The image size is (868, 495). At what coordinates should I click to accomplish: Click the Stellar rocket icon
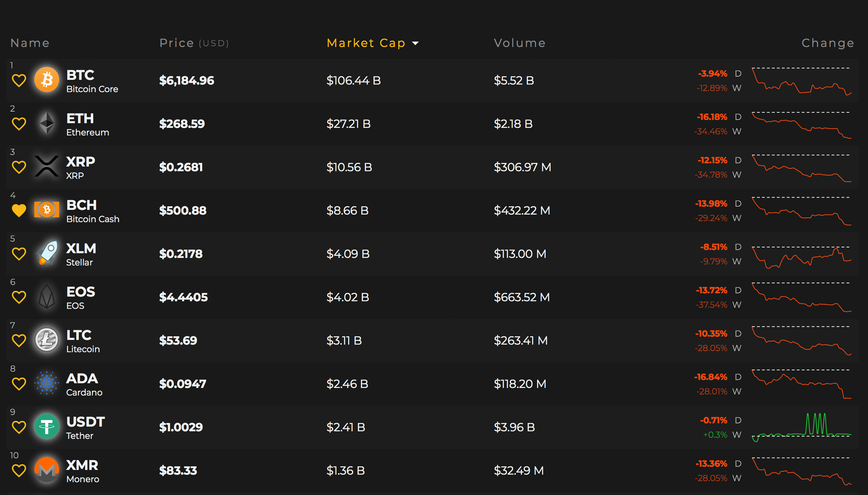click(x=47, y=253)
